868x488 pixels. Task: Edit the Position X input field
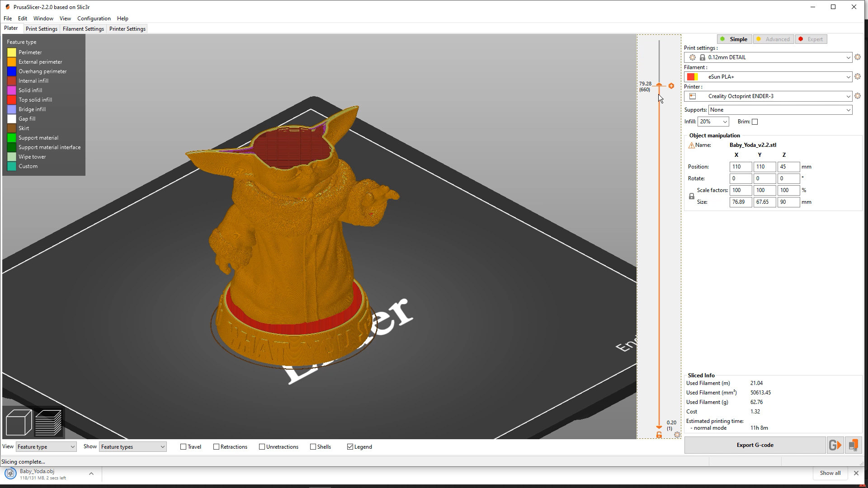pos(740,167)
